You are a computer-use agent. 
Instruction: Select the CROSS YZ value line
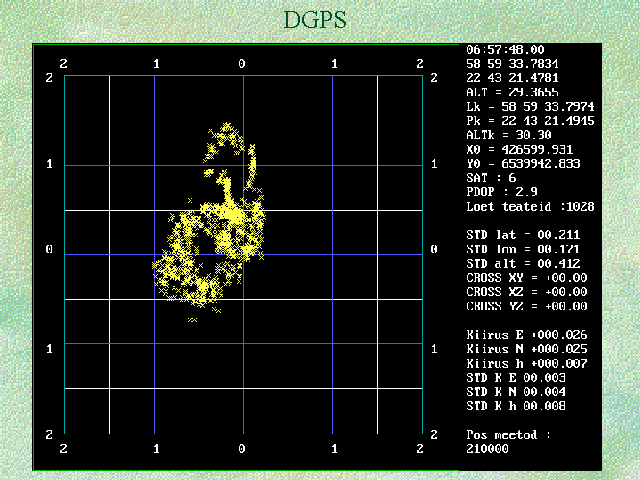tap(527, 306)
